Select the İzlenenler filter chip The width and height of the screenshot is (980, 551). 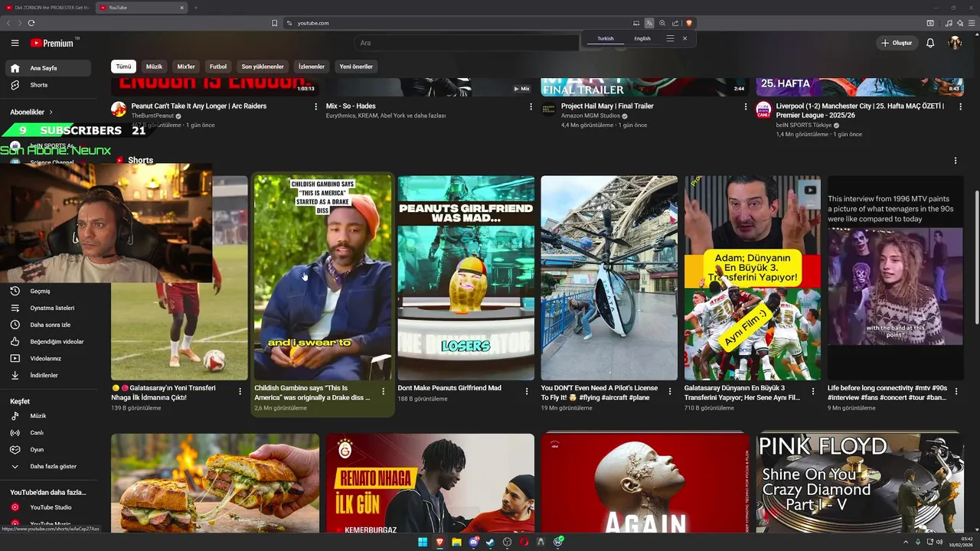tap(312, 67)
